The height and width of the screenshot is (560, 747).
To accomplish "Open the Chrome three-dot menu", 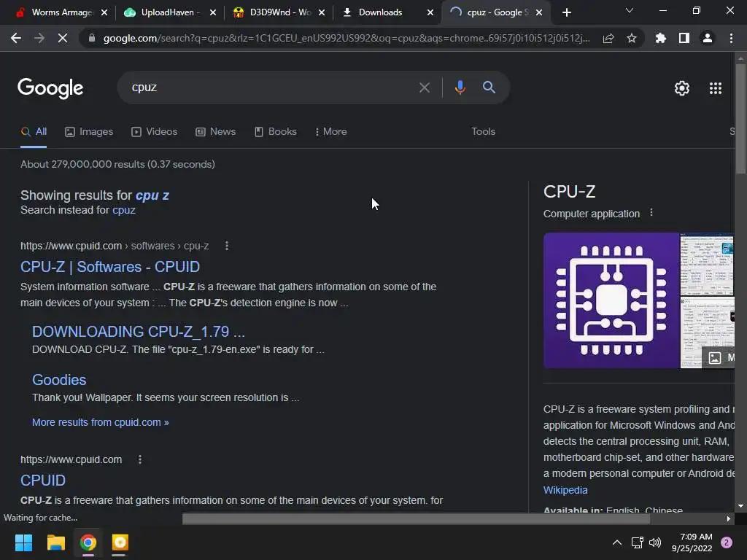I will pyautogui.click(x=731, y=38).
